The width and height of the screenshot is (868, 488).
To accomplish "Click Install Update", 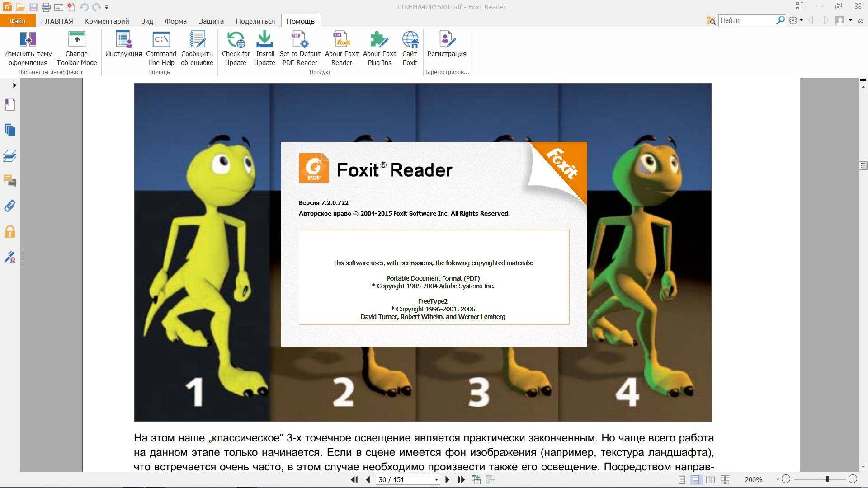I will [x=264, y=48].
